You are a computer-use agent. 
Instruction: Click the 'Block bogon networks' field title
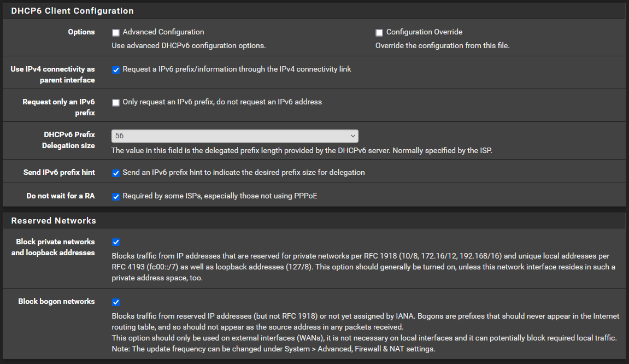[x=57, y=301]
